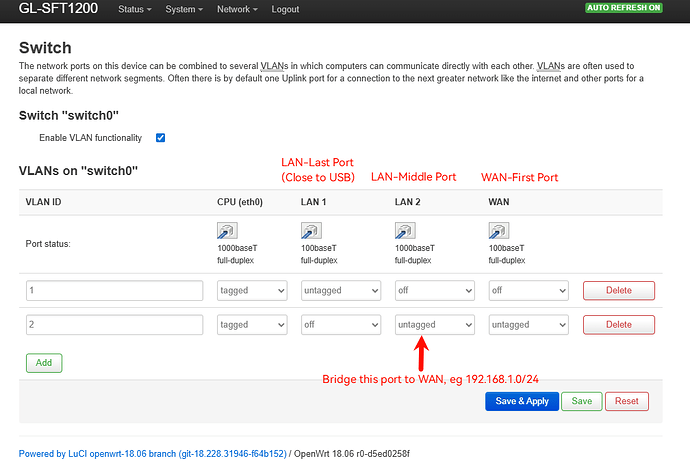690x463 pixels.
Task: Click the LAN 1 port status icon
Action: tap(311, 231)
